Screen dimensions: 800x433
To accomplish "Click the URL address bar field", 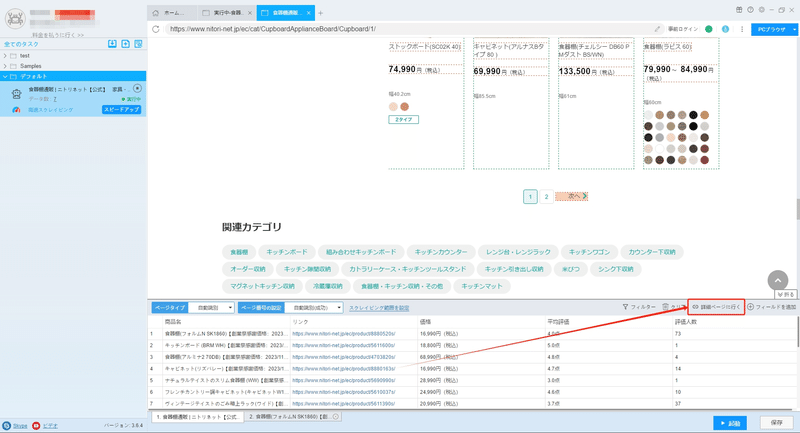I will pos(408,29).
